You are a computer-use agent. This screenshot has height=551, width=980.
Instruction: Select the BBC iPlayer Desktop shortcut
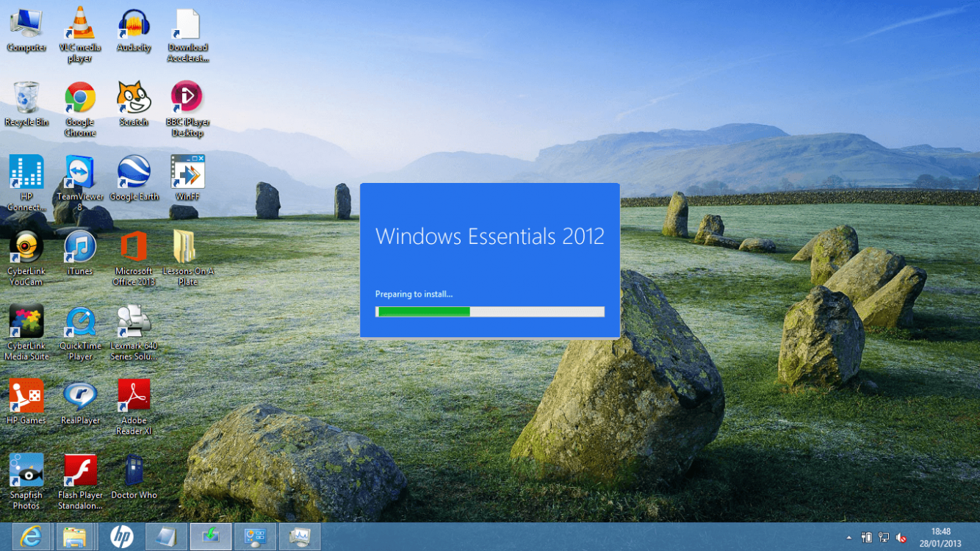coord(188,109)
